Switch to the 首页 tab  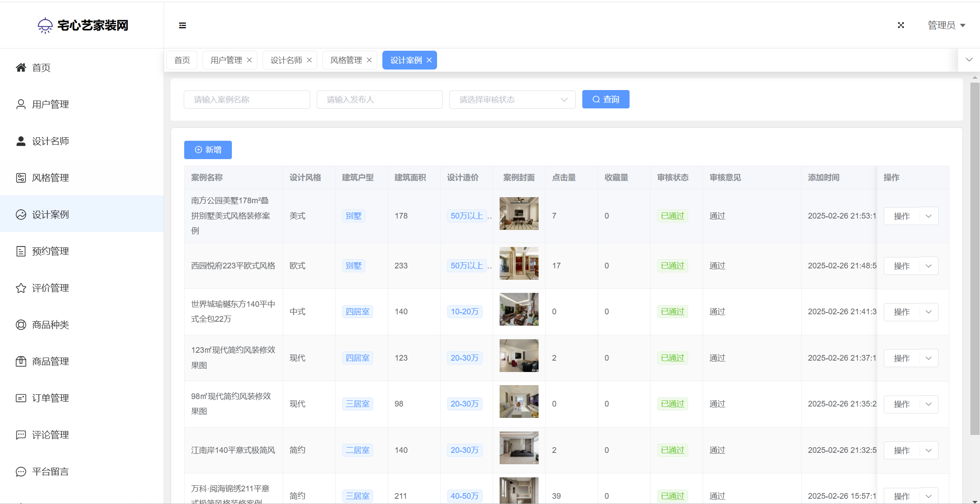pyautogui.click(x=182, y=60)
